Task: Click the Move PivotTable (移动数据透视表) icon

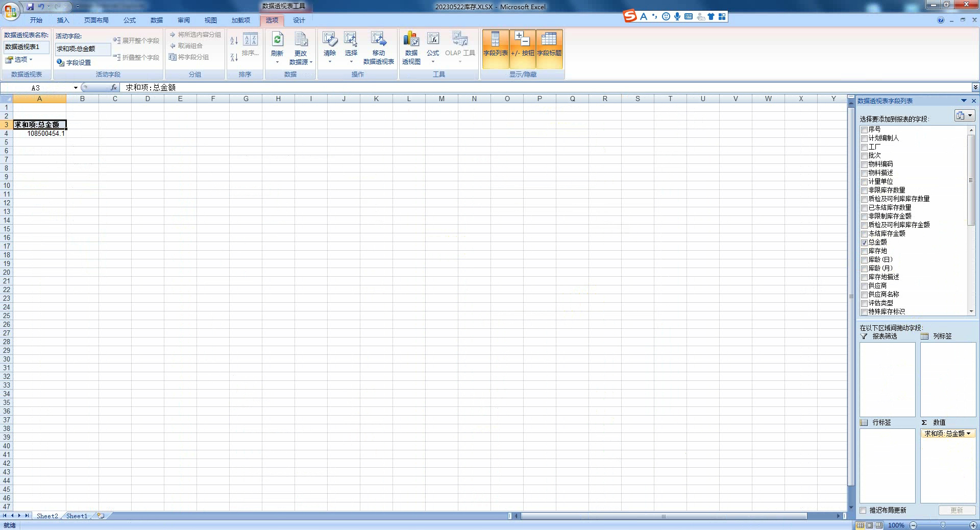Action: pyautogui.click(x=378, y=41)
